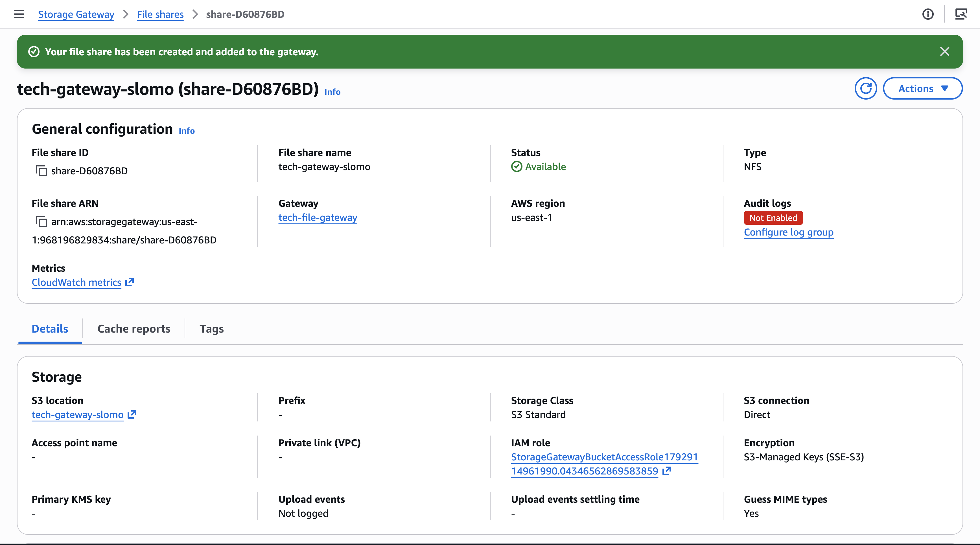
Task: Open Info link next to page title
Action: click(333, 92)
